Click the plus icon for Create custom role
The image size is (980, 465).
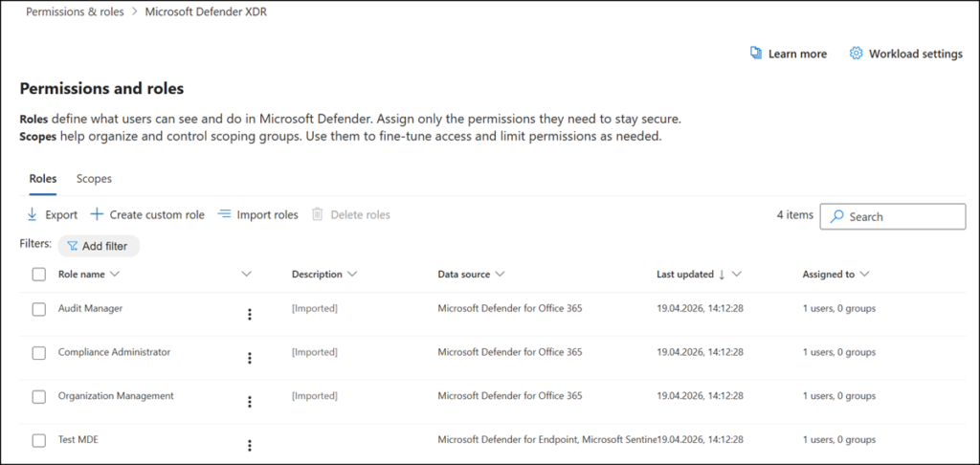pos(97,215)
